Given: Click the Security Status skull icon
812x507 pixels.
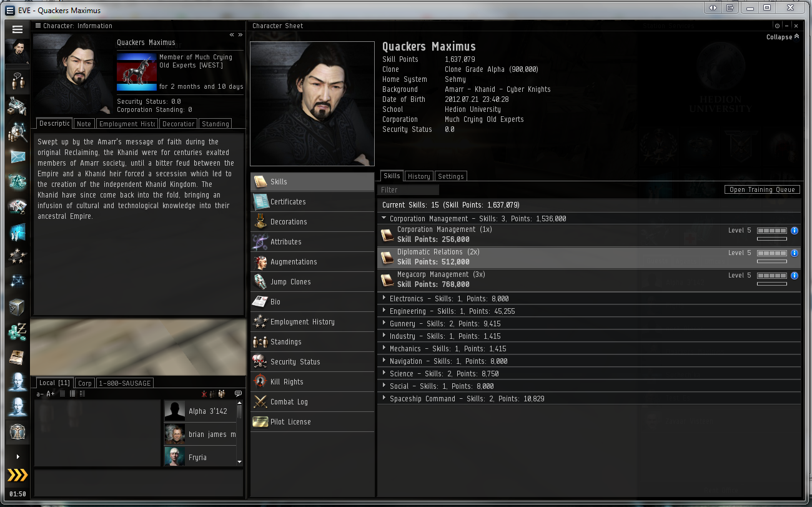Looking at the screenshot, I should 260,361.
